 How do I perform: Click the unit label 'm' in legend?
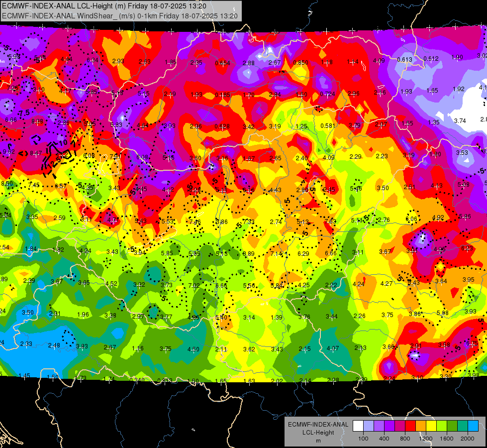[x=318, y=441]
